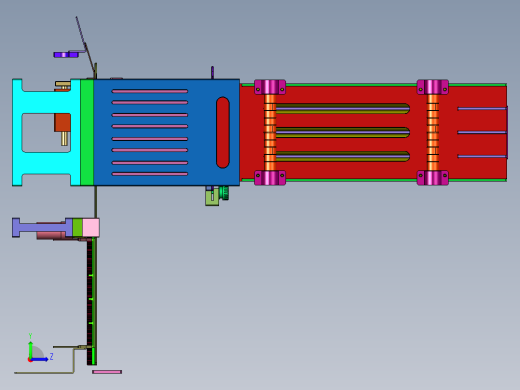Click the blue Z axis arrow of triad

(39, 359)
